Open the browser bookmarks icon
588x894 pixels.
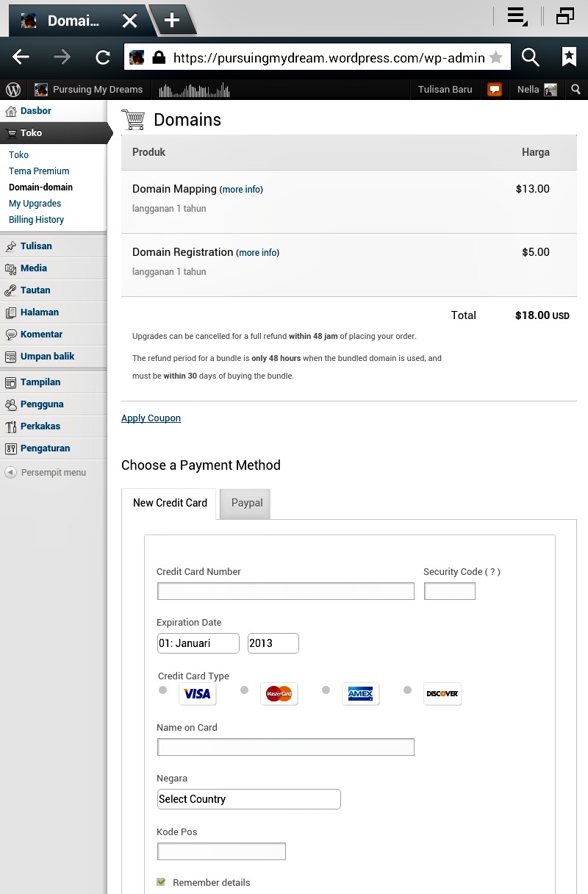pyautogui.click(x=569, y=57)
